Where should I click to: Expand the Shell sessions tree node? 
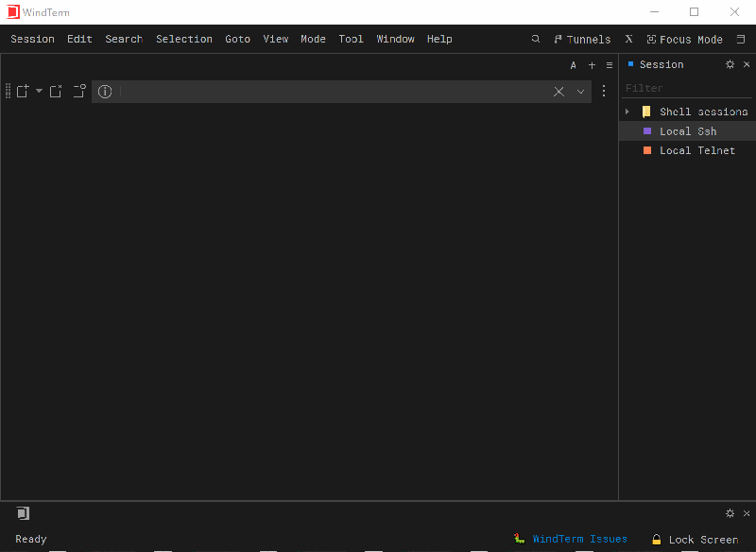pos(627,111)
